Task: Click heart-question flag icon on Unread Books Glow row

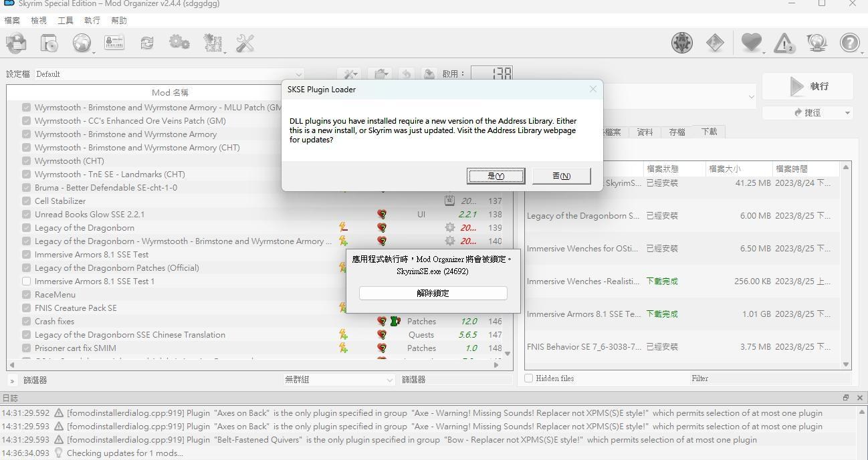Action: pos(382,215)
